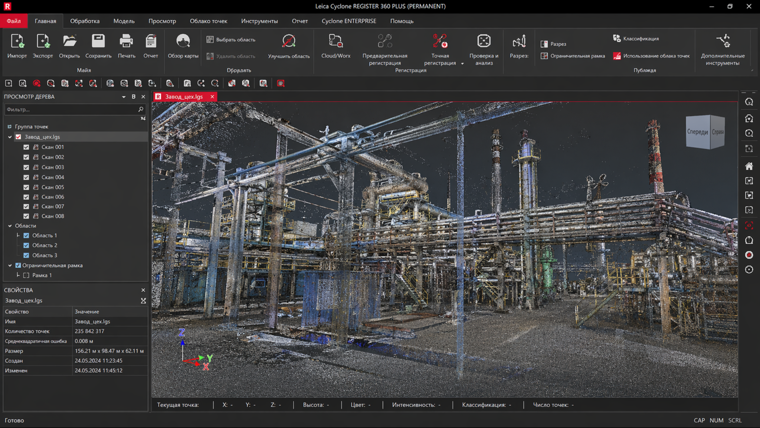Uncheck the Скан 001 checkbox
The image size is (760, 428).
(26, 147)
